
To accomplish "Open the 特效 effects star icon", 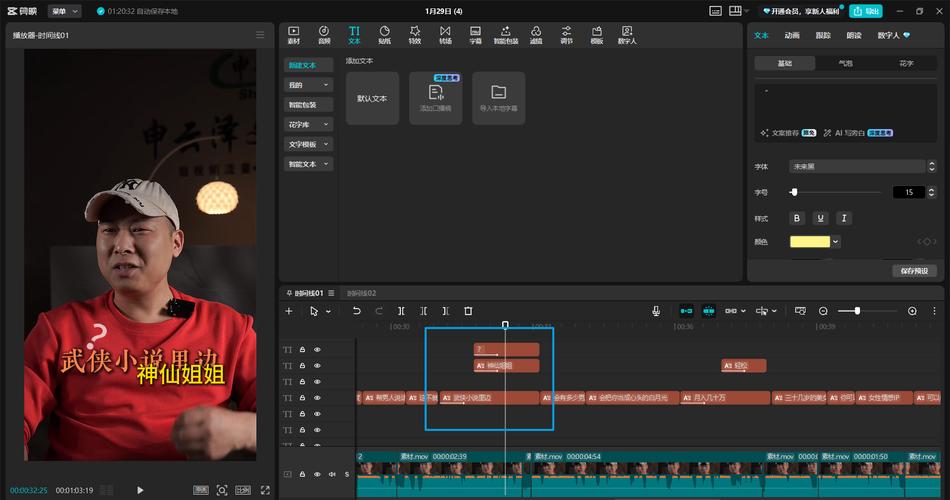I will [x=414, y=35].
